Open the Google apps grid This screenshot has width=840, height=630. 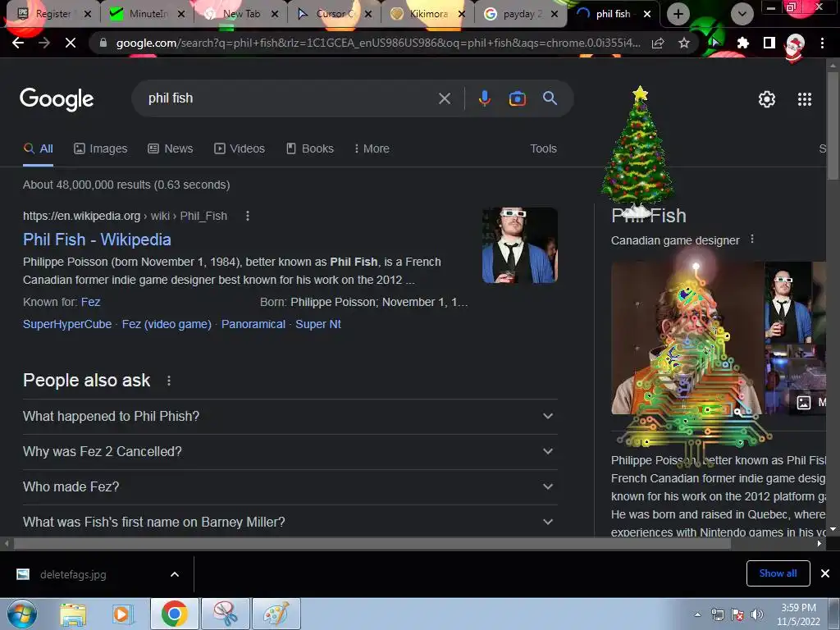[805, 99]
